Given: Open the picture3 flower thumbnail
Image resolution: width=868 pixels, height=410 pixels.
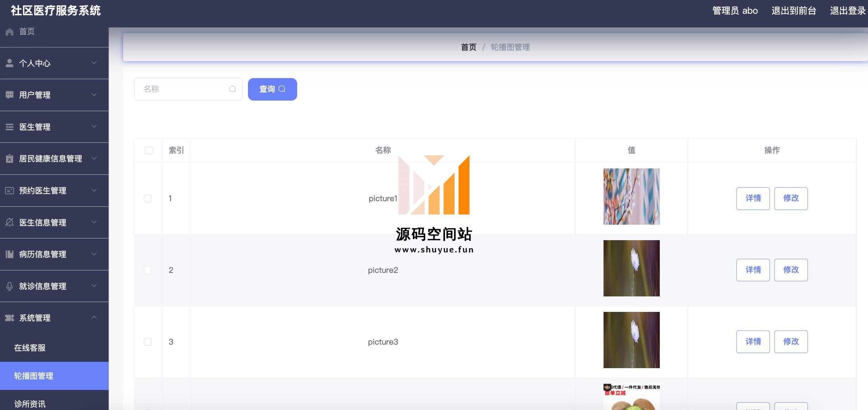Looking at the screenshot, I should [632, 340].
